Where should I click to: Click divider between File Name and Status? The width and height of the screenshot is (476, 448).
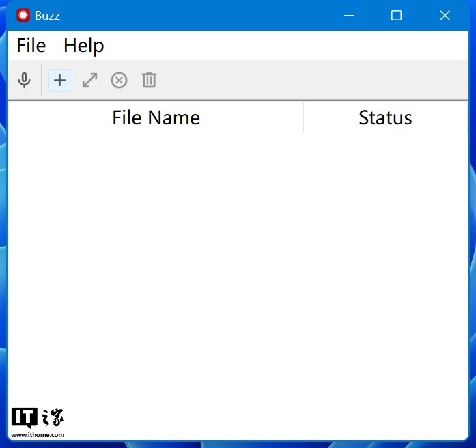[x=303, y=117]
